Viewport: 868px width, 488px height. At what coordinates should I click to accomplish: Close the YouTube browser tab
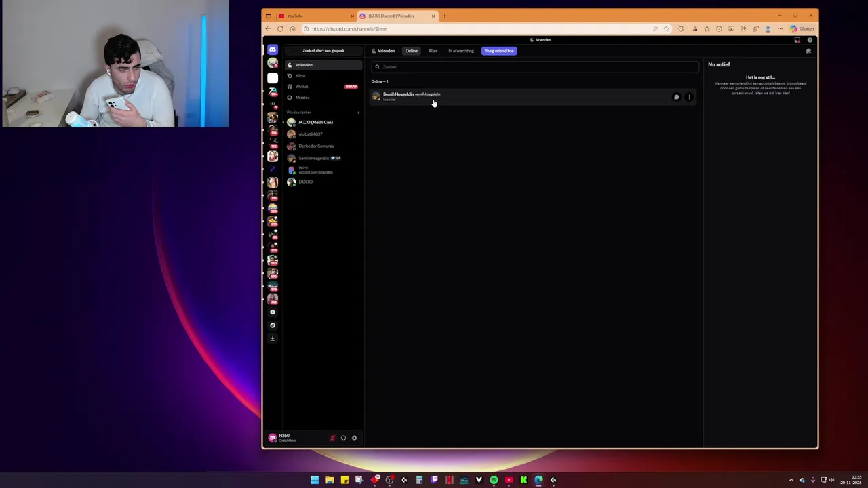pos(352,16)
